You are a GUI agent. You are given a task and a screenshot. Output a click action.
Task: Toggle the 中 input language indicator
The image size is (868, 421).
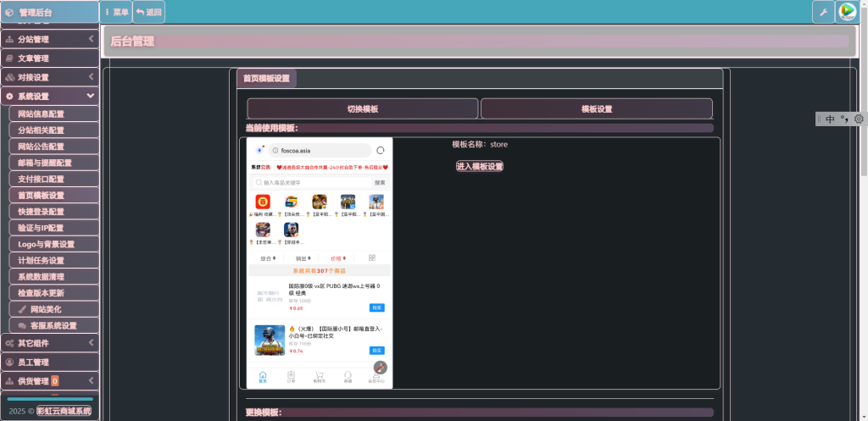(830, 119)
